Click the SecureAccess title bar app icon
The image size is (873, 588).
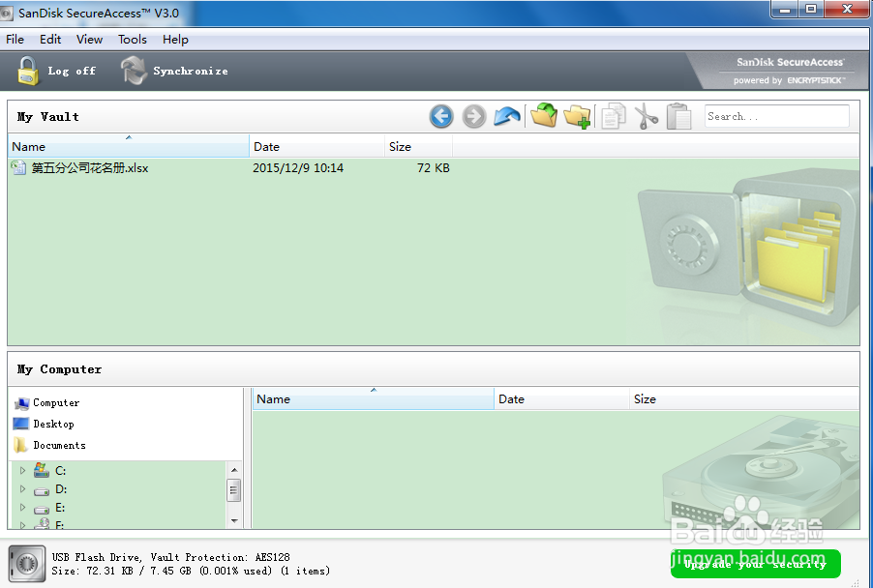[x=6, y=13]
